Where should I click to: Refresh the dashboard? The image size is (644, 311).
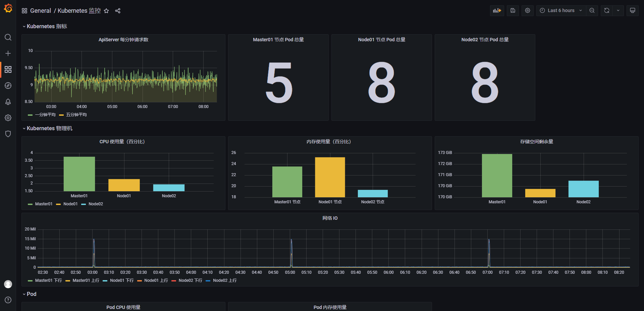point(607,10)
